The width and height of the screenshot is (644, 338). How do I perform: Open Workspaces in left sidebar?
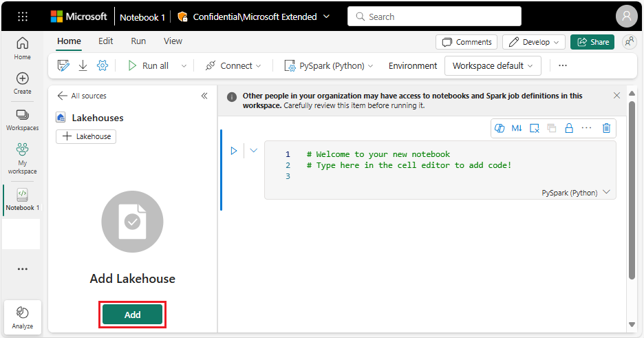point(22,120)
